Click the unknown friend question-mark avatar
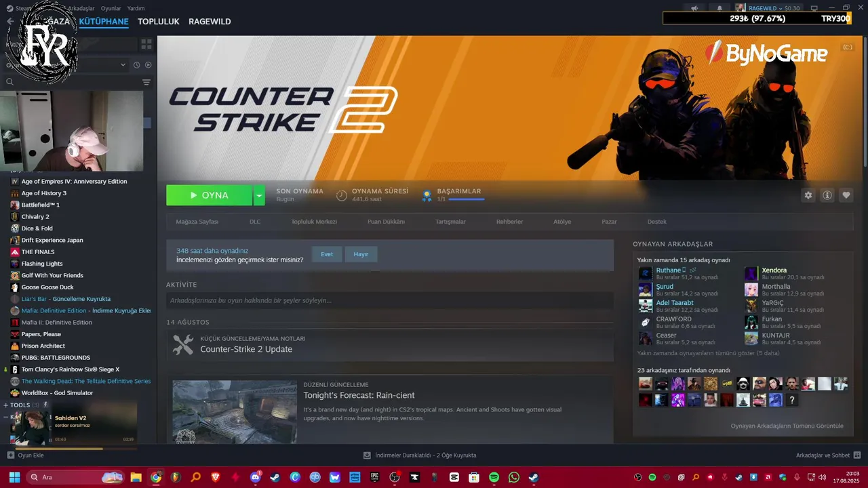 [791, 400]
